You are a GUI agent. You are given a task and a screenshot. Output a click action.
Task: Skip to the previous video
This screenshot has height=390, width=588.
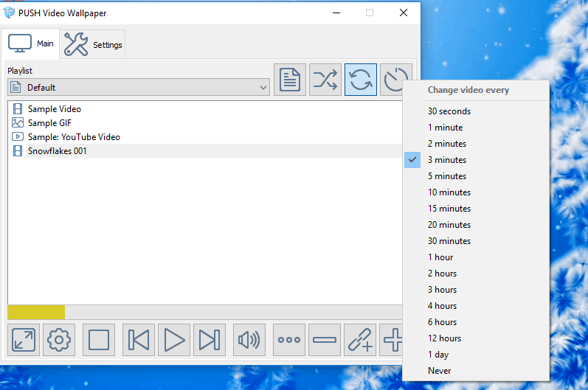coord(139,340)
